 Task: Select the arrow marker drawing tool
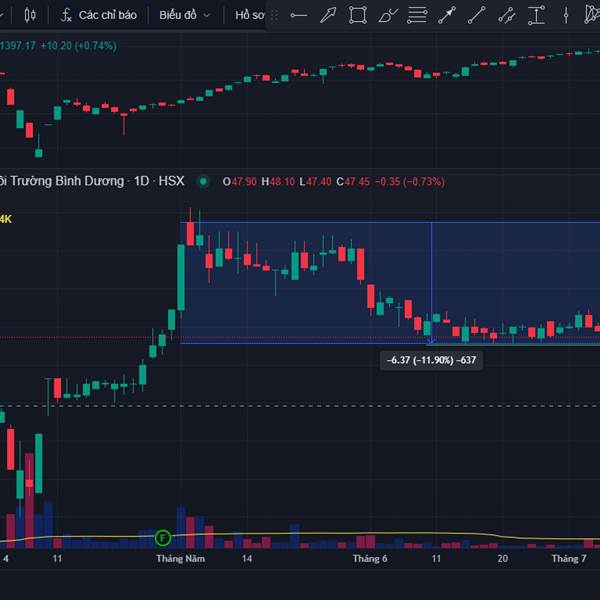[328, 15]
